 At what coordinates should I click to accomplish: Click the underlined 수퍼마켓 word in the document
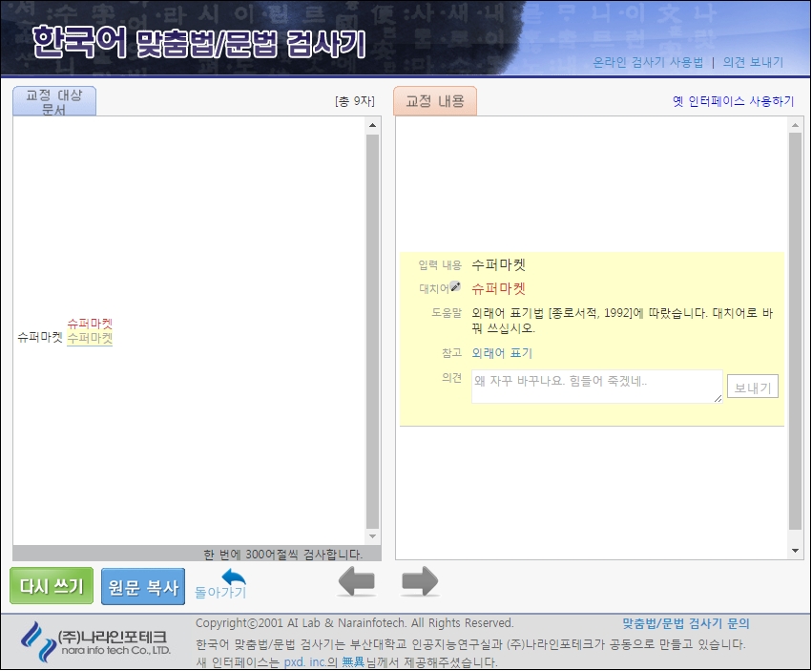[x=90, y=338]
